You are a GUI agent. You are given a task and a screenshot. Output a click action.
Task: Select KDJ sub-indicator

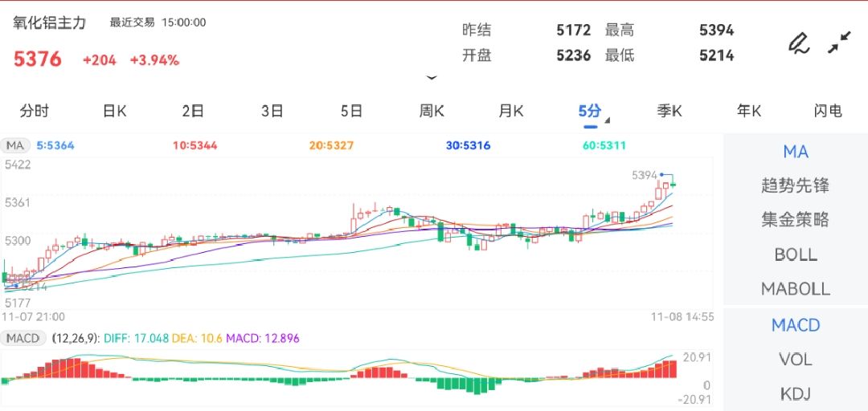point(796,394)
